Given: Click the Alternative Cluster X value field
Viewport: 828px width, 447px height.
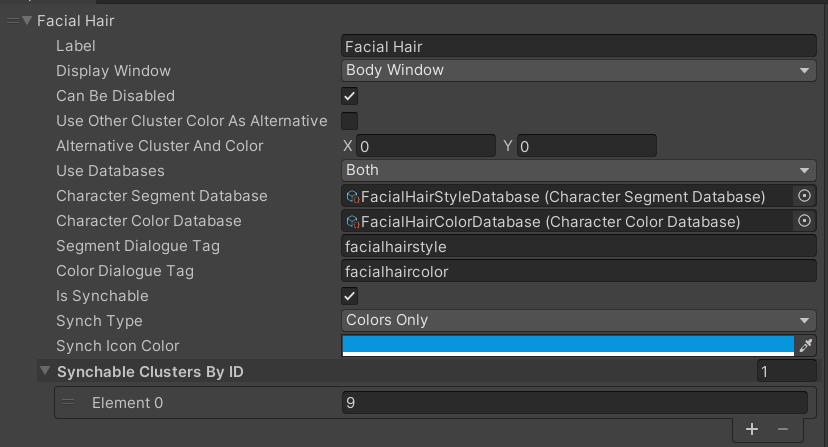Looking at the screenshot, I should [x=426, y=146].
